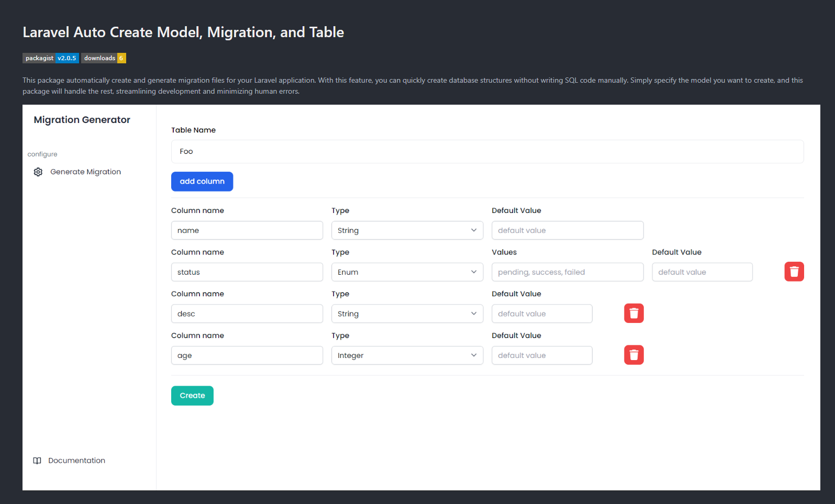This screenshot has height=504, width=835.
Task: Open Documentation link in sidebar
Action: [x=70, y=461]
